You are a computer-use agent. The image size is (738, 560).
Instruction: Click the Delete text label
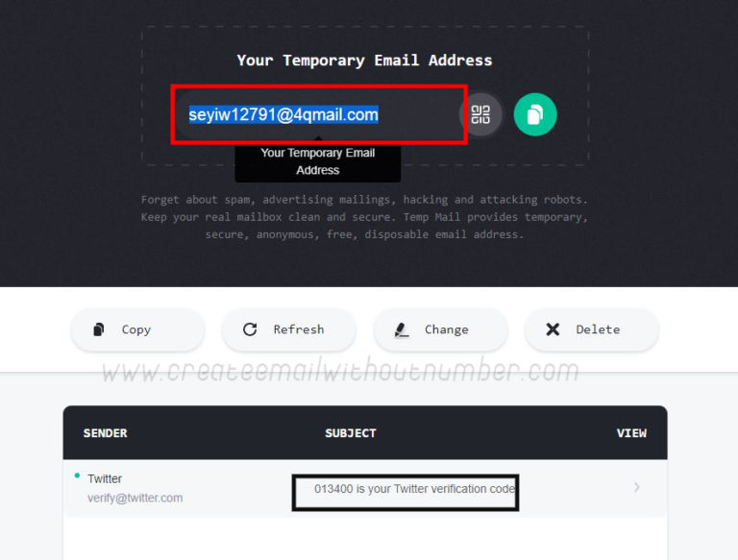click(598, 329)
